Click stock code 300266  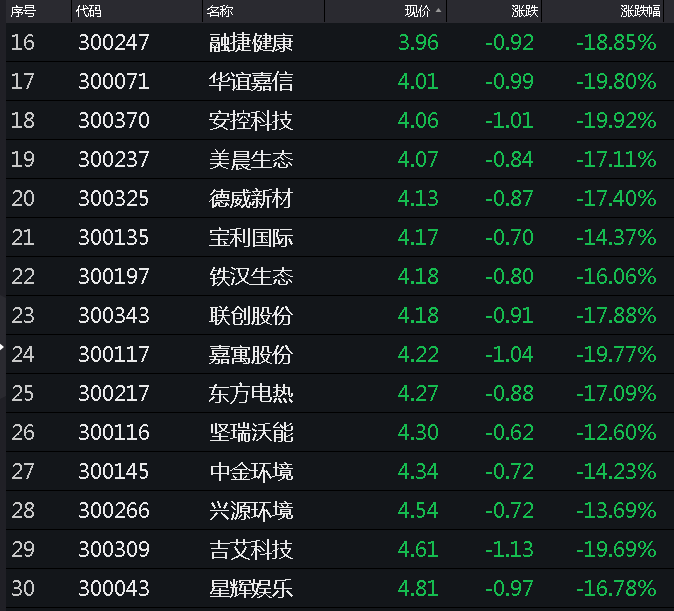(114, 510)
